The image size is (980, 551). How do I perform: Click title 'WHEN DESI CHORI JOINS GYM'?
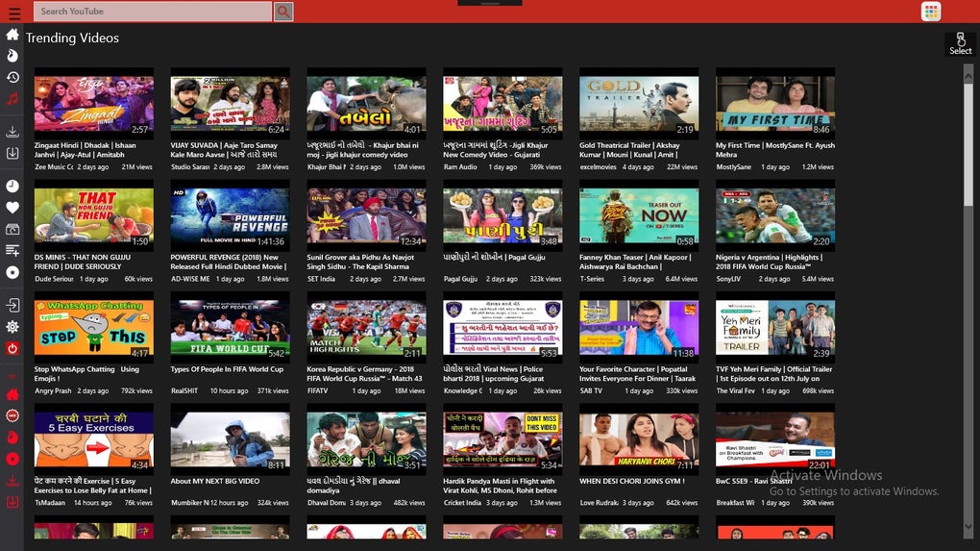coord(632,481)
